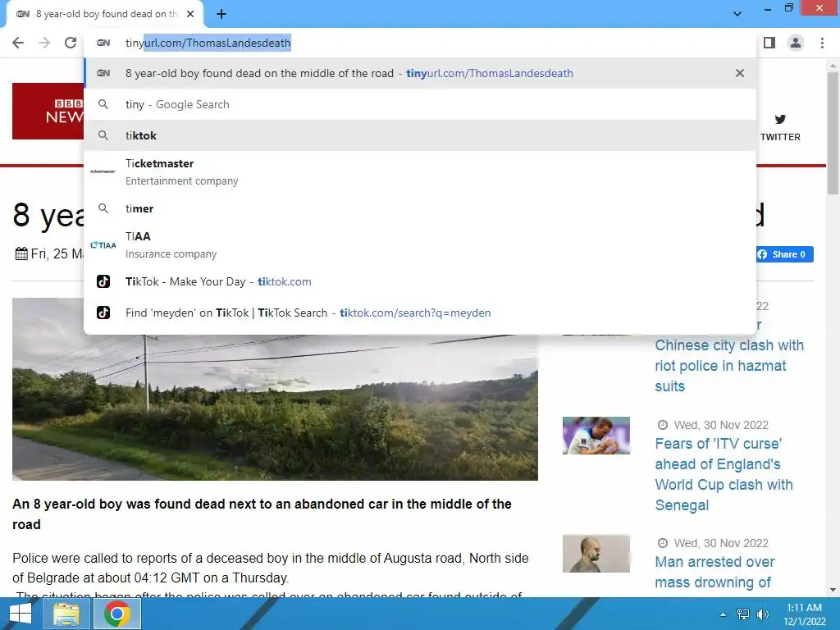Click TikTok icon beside 'Make Your Day'
Screen dimensions: 840x630
103,281
